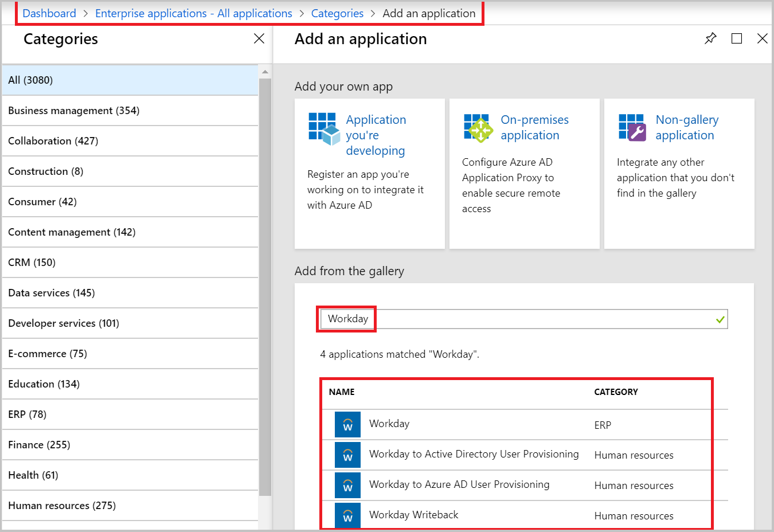The image size is (774, 532).
Task: Click the Categories list scrollbar up arrow
Action: (x=265, y=72)
